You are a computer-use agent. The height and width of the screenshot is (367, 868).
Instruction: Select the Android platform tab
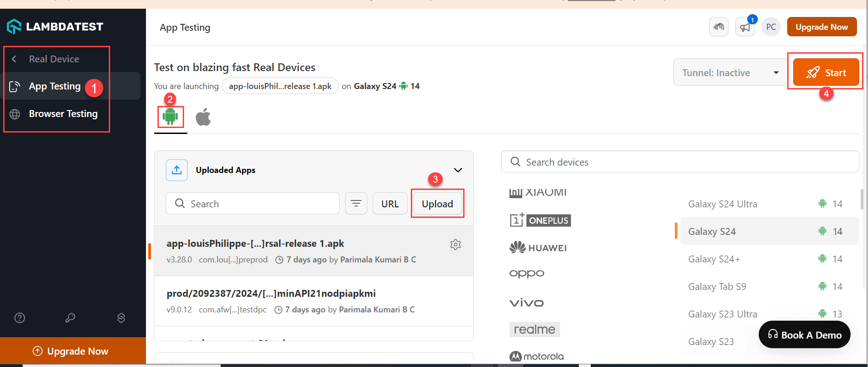click(x=170, y=117)
